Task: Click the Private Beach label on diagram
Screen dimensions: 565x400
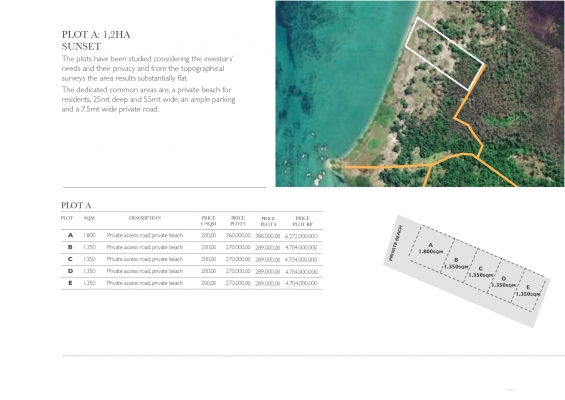Action: click(x=395, y=243)
